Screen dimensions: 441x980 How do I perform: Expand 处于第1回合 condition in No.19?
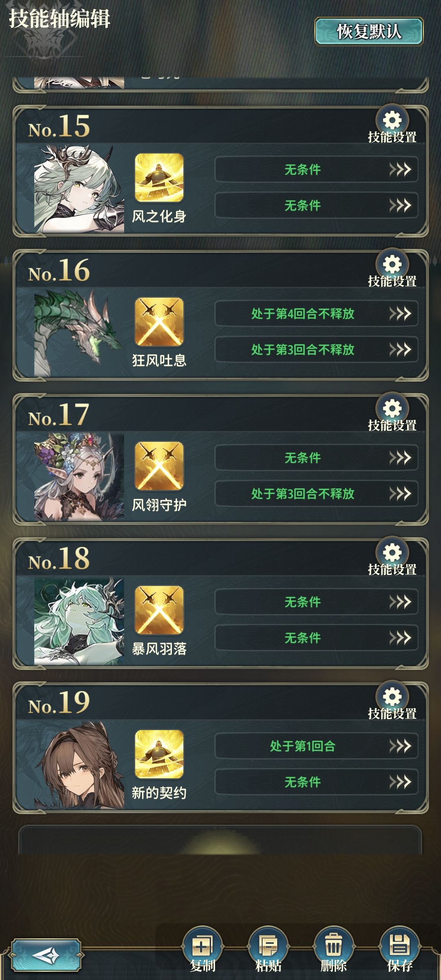click(x=316, y=746)
